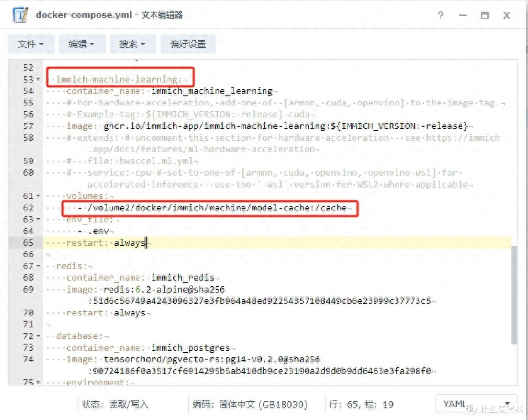The height and width of the screenshot is (420, 528).
Task: Click line number 57 in gutter
Action: click(29, 126)
